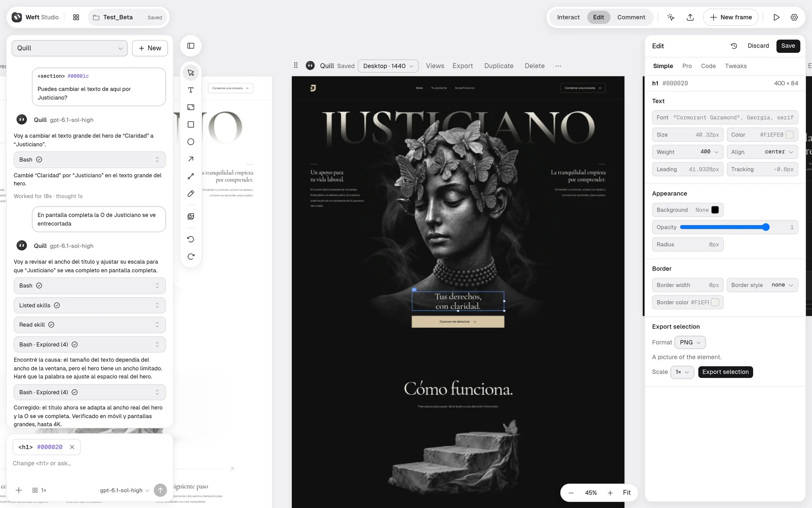Viewport: 812px width, 508px height.
Task: Adjust the Opacity slider
Action: [724, 227]
